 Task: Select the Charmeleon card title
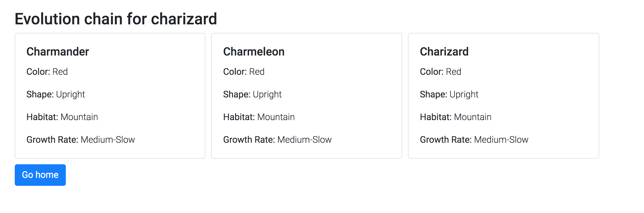click(254, 52)
